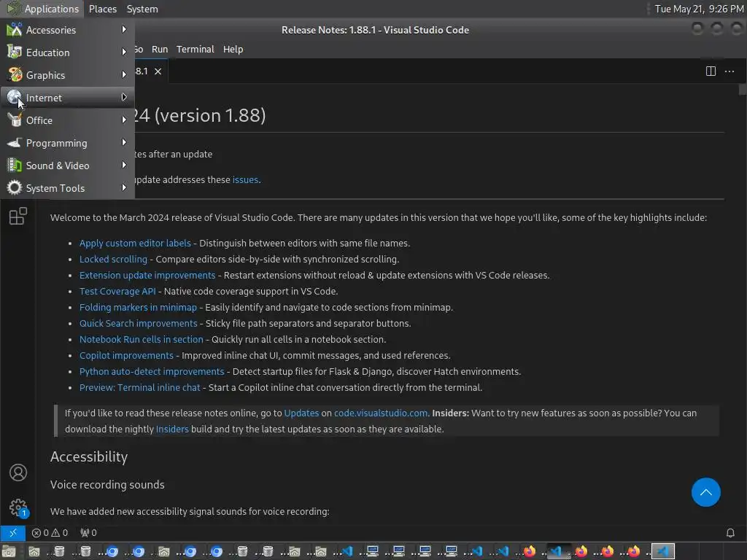Expand the Internet submenu arrow
The height and width of the screenshot is (560, 747).
point(124,97)
